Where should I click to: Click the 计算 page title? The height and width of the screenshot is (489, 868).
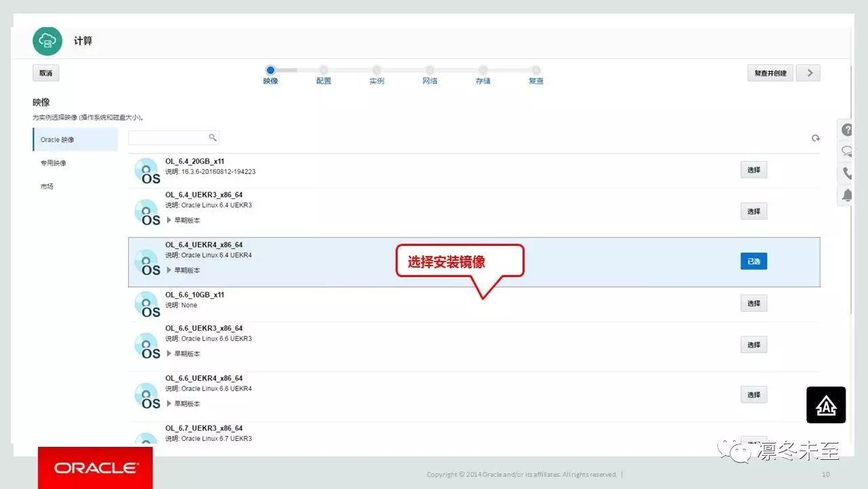click(x=83, y=41)
